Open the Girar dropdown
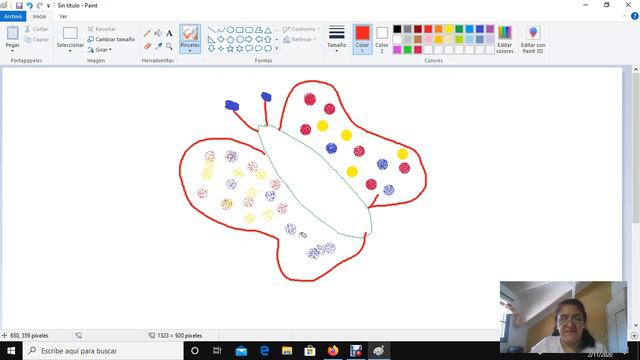The width and height of the screenshot is (640, 360). tap(100, 50)
